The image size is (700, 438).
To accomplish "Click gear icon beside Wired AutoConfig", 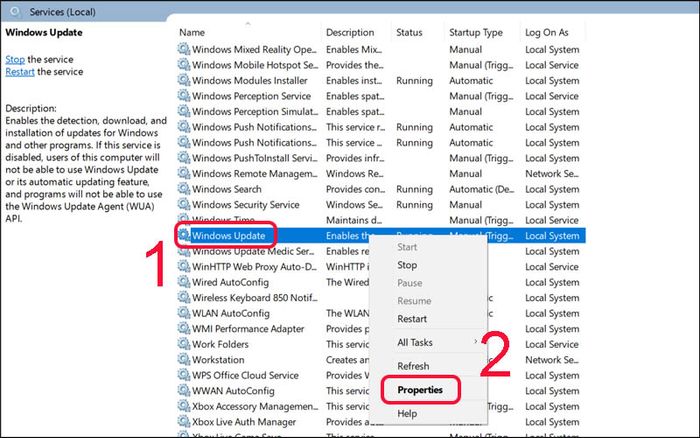I will (x=183, y=282).
